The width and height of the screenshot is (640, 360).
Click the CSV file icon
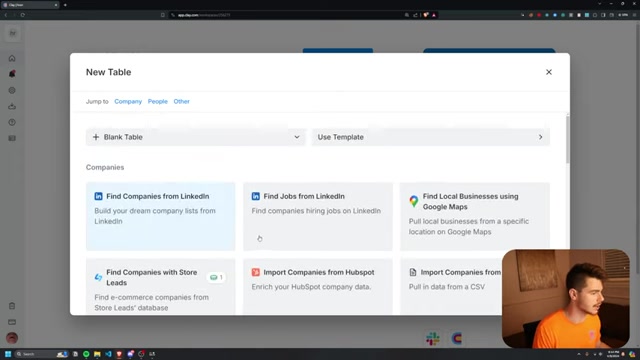[413, 272]
